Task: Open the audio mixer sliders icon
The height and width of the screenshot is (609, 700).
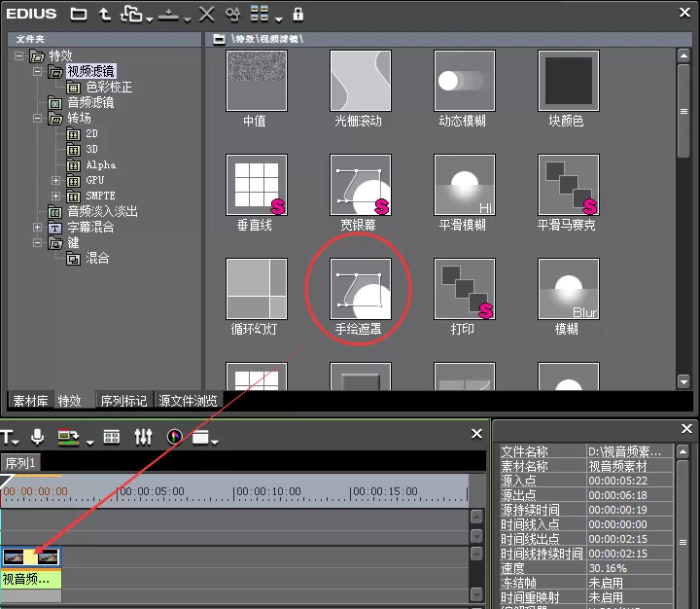Action: click(143, 437)
